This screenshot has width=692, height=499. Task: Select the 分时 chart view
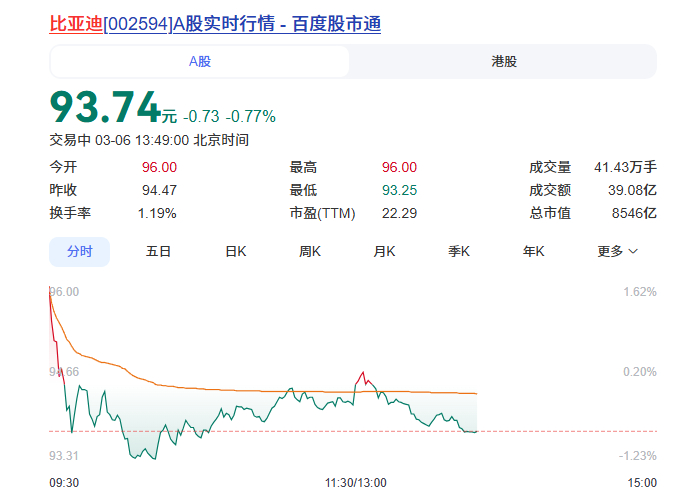click(x=79, y=251)
